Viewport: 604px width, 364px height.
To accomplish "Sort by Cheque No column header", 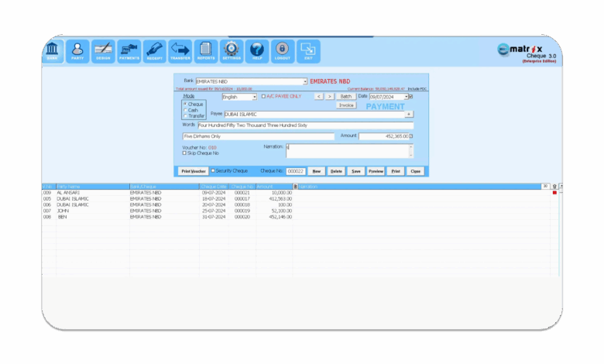I will click(242, 187).
